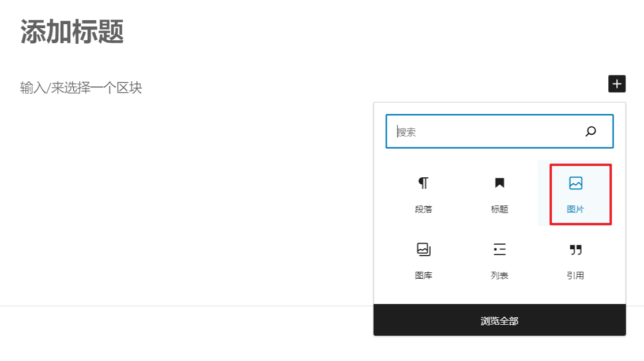Click the black plus block inserter button
644x361 pixels.
point(617,84)
